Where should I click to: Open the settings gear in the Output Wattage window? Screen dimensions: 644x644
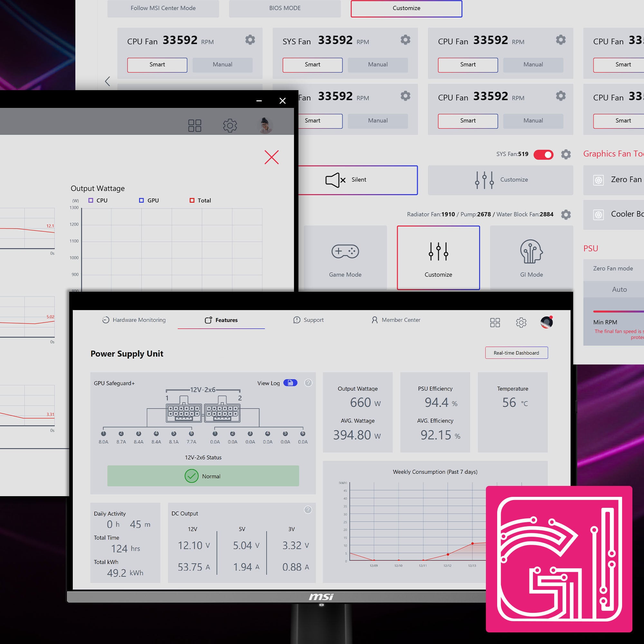coord(230,126)
